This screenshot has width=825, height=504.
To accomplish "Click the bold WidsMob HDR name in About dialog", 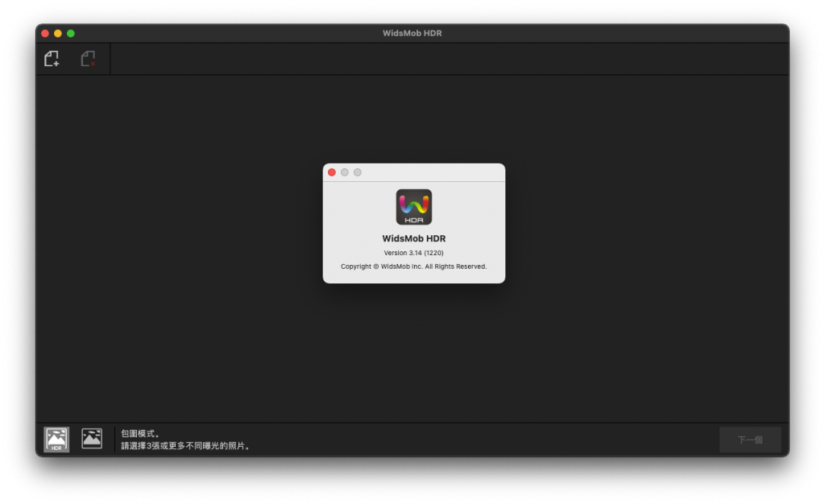I will 413,238.
